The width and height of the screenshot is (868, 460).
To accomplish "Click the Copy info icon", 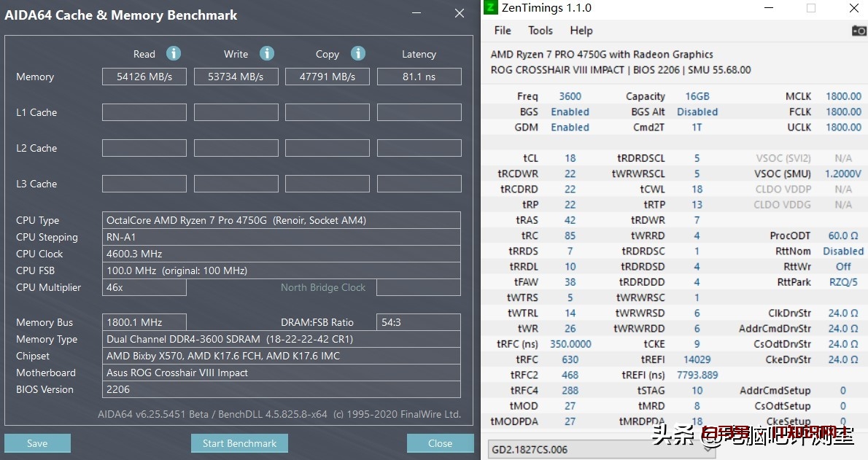I will 357,53.
